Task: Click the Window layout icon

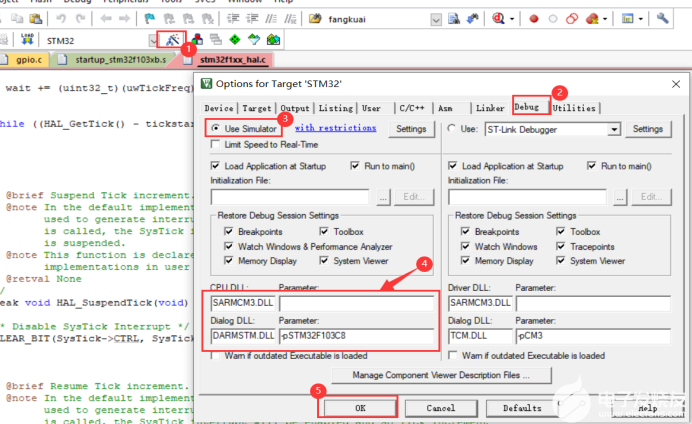Action: (x=628, y=19)
